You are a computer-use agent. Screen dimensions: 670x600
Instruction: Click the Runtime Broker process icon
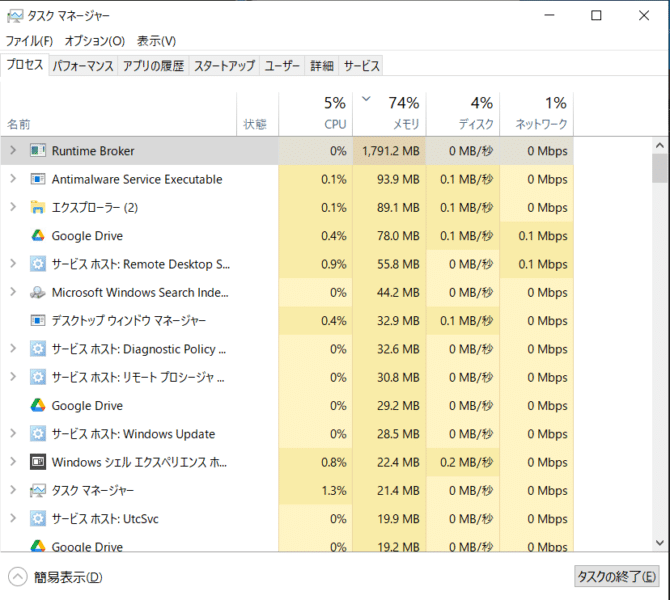point(38,151)
